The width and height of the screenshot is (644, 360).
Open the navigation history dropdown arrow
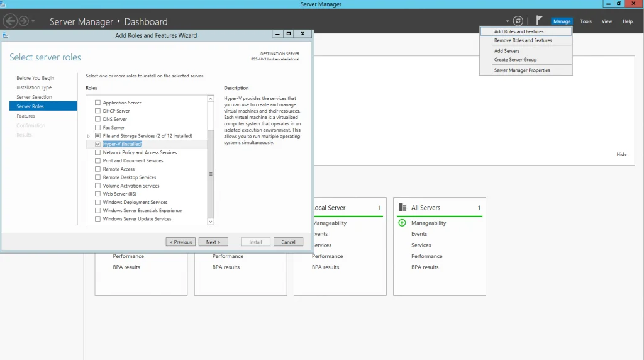33,22
